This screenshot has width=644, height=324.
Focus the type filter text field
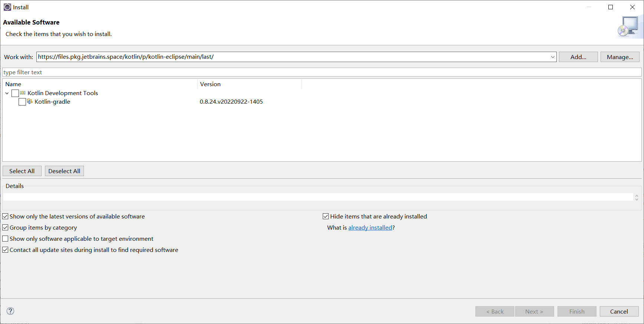tap(322, 72)
